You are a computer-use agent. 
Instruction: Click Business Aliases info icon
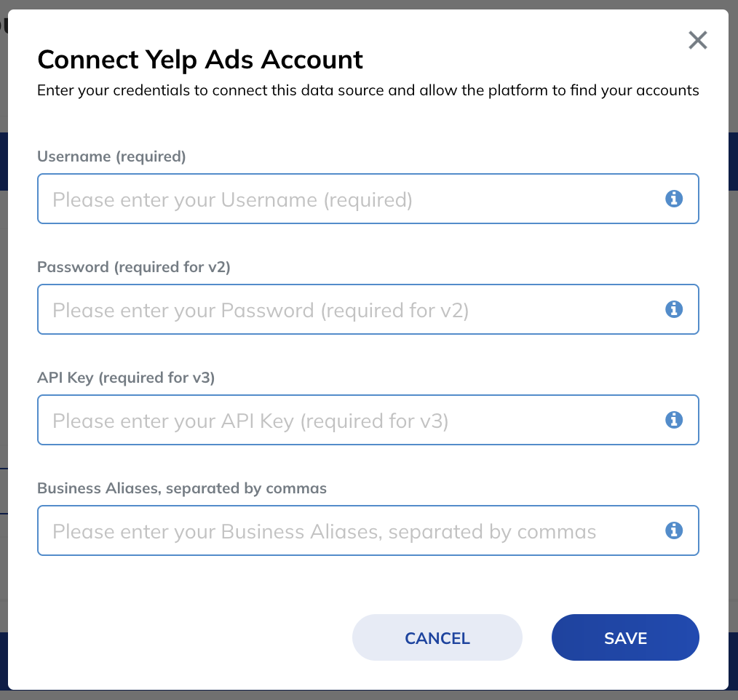673,530
